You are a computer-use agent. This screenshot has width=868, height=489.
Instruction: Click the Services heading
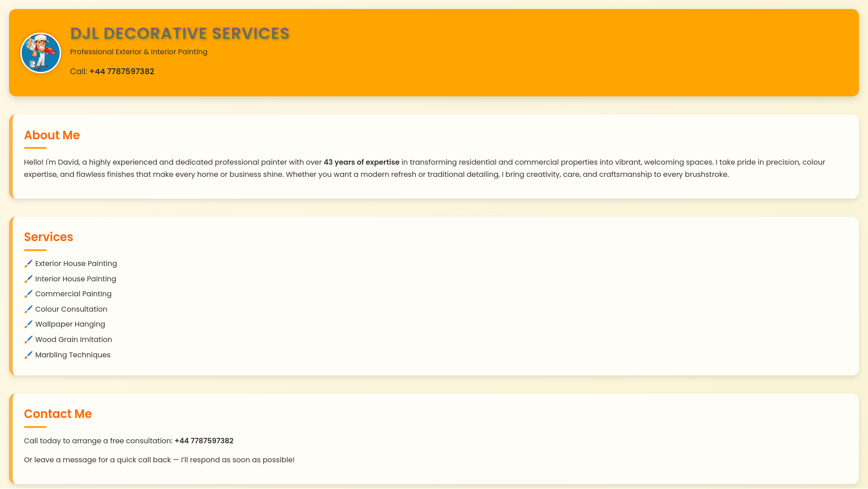click(48, 237)
